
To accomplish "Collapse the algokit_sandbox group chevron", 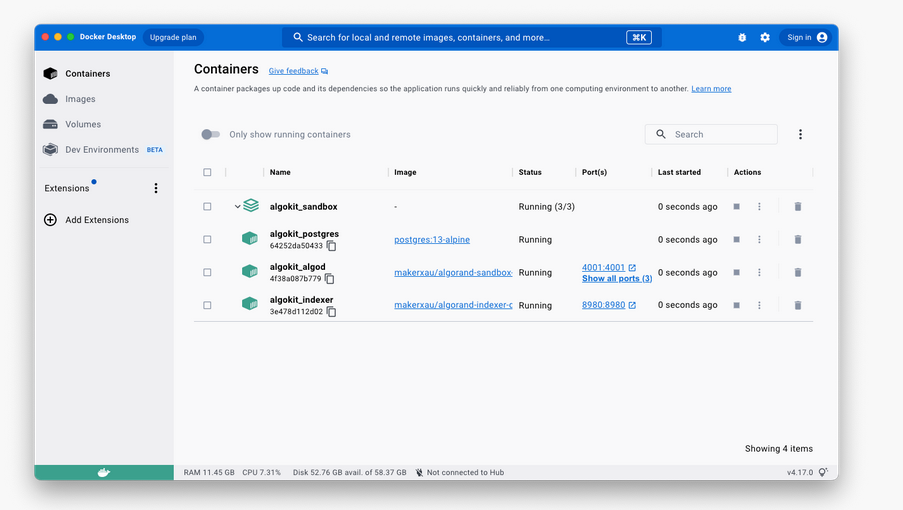I will pyautogui.click(x=237, y=207).
